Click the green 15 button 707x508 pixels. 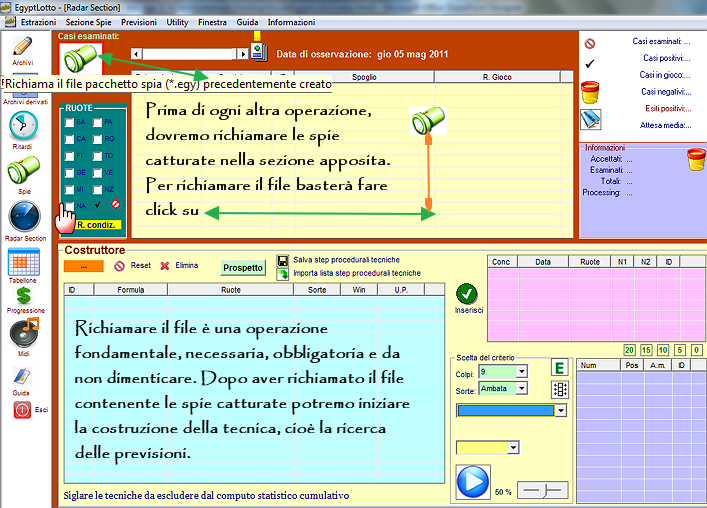point(646,350)
